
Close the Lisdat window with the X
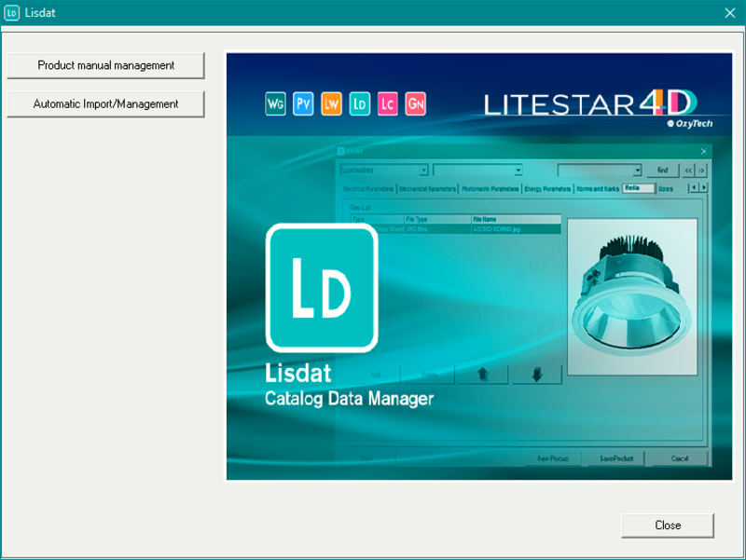click(730, 13)
